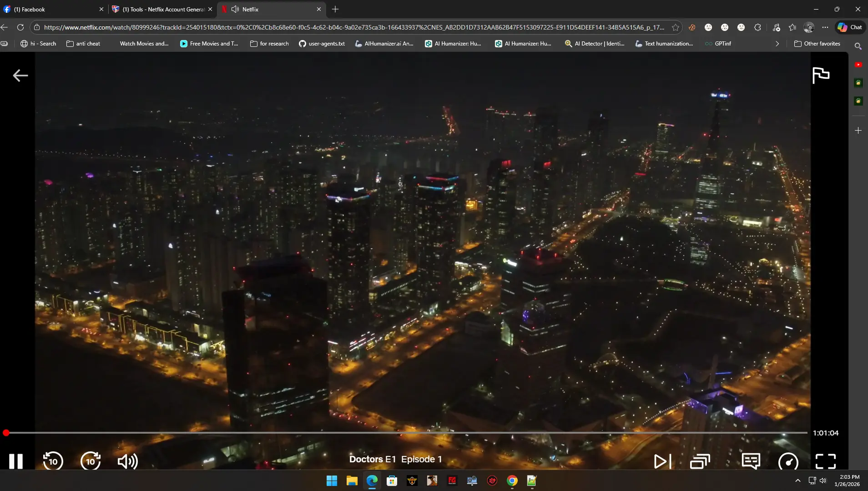Mute the Netflix tab audio icon
Image resolution: width=868 pixels, height=491 pixels.
point(235,9)
